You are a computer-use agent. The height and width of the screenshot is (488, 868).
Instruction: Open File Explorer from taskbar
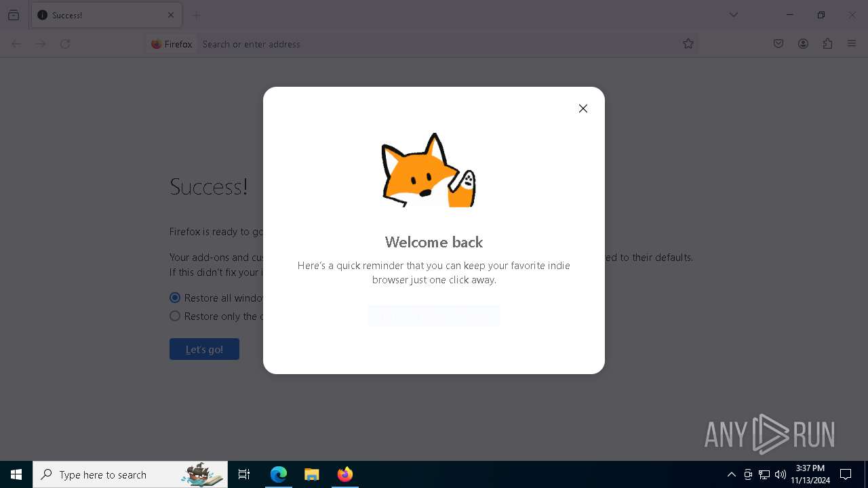coord(311,474)
